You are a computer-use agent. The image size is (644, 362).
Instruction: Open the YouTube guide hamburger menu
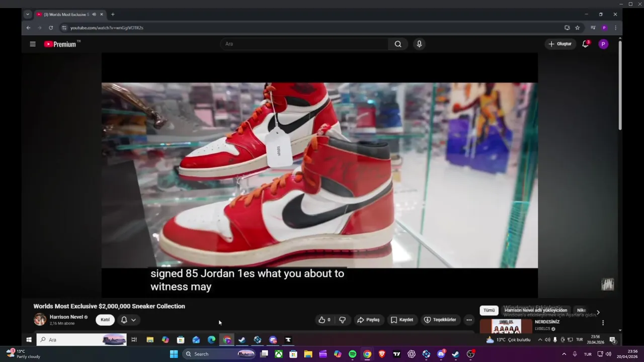(x=33, y=44)
